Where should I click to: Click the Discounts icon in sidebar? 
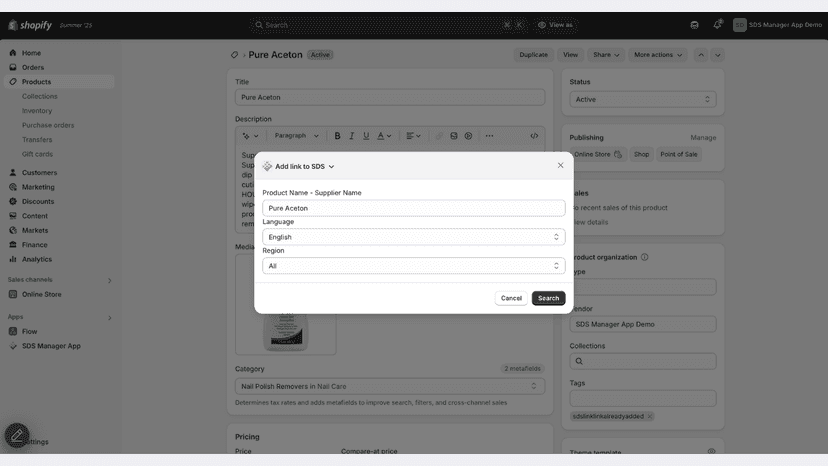pyautogui.click(x=13, y=201)
